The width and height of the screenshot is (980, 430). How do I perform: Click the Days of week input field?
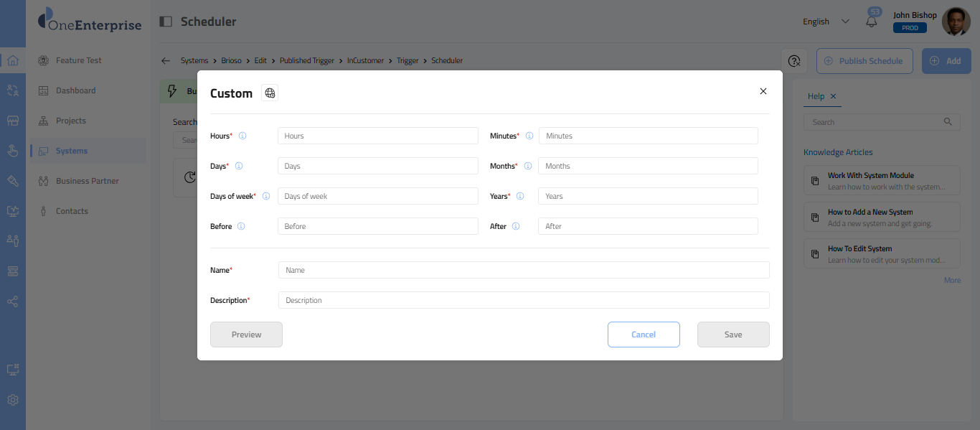pyautogui.click(x=377, y=196)
